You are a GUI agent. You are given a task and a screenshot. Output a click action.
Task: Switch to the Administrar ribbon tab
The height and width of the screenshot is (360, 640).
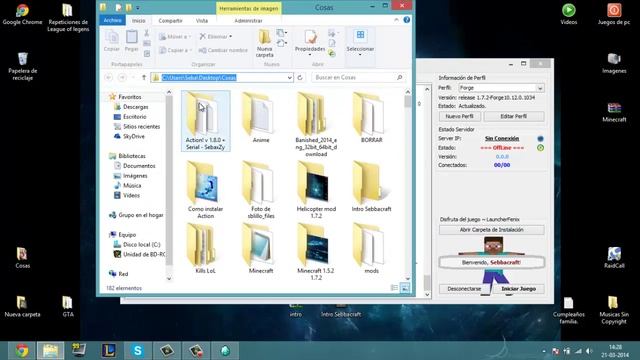click(248, 20)
